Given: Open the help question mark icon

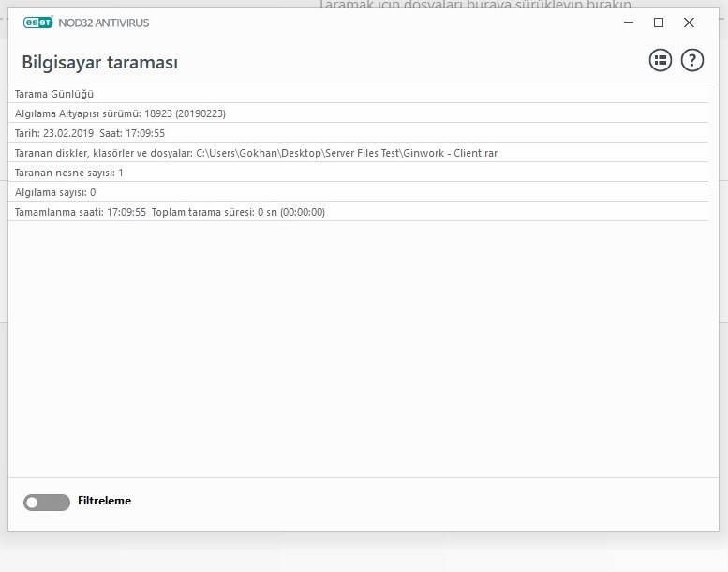Looking at the screenshot, I should click(692, 60).
